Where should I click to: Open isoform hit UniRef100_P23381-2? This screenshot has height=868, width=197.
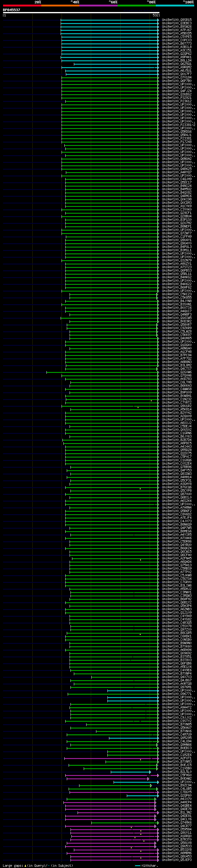click(x=179, y=125)
